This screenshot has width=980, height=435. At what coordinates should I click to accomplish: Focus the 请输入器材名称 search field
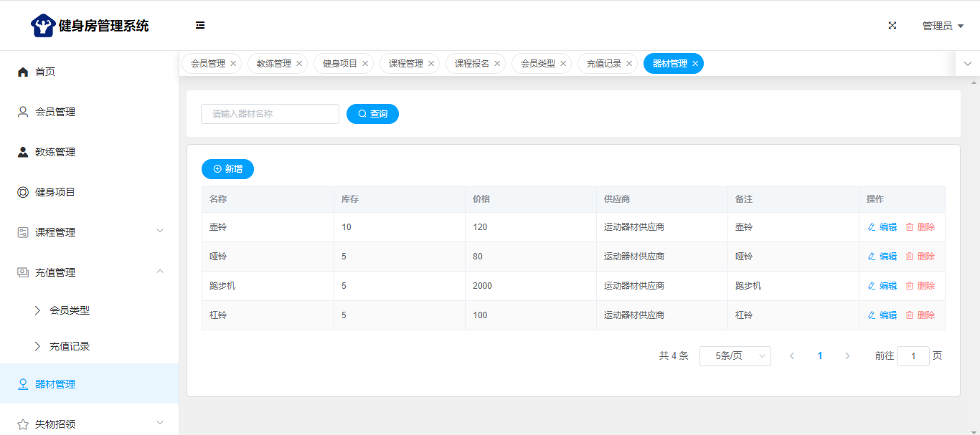coord(270,114)
